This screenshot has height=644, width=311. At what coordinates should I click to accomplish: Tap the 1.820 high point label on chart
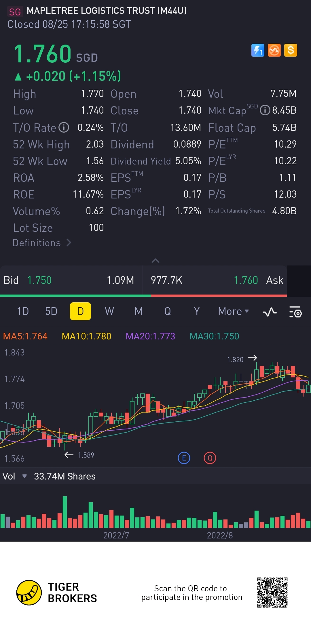pyautogui.click(x=235, y=360)
